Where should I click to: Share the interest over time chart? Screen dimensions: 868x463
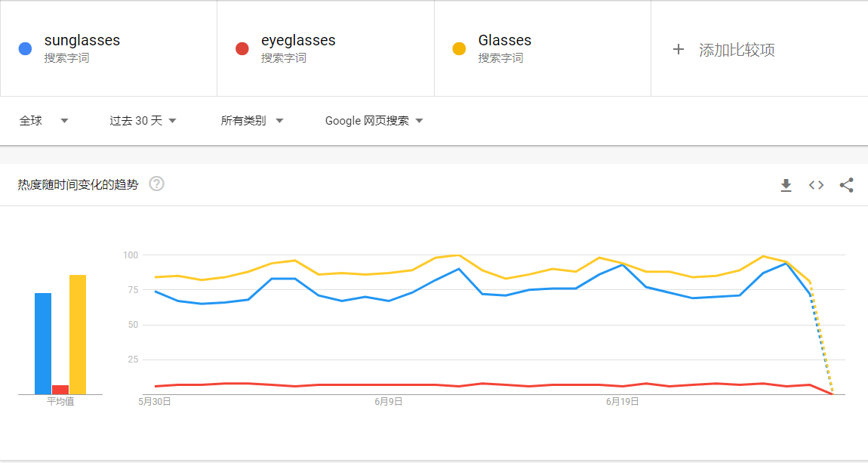pyautogui.click(x=846, y=185)
